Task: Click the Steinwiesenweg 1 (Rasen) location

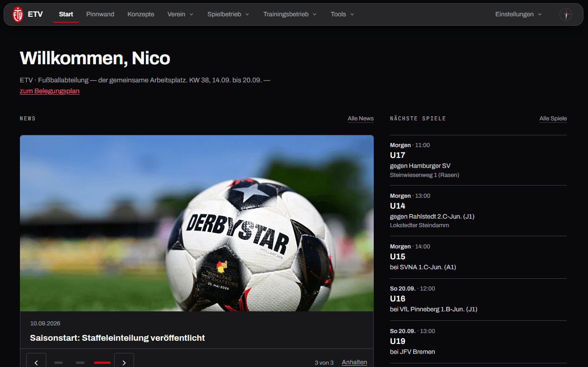Action: [424, 175]
